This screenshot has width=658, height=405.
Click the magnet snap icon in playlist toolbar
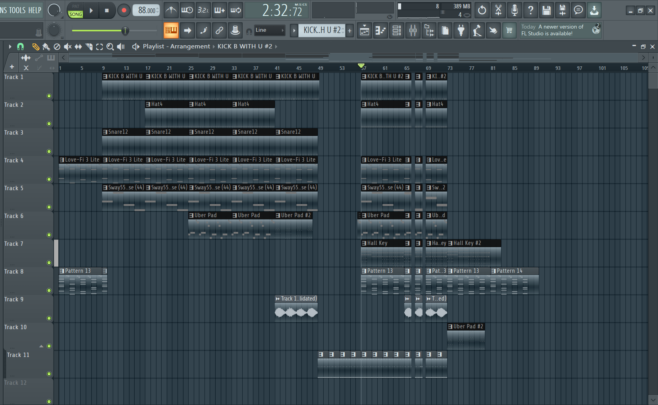(22, 46)
